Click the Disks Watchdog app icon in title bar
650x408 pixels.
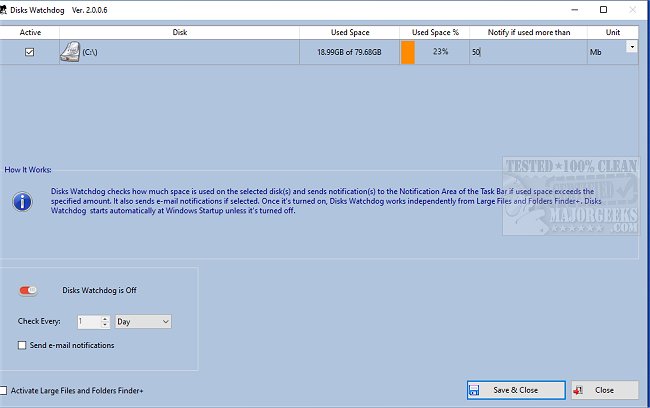[3, 10]
